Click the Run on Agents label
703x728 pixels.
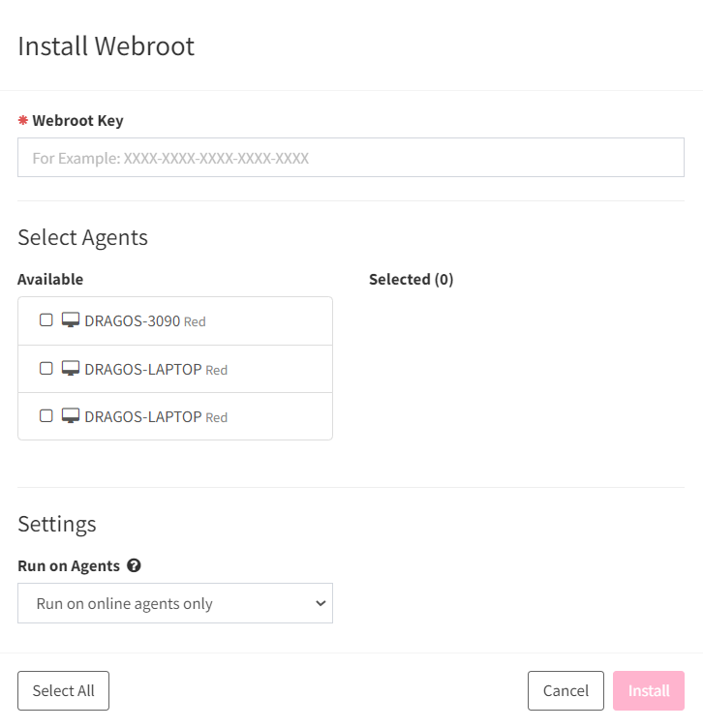click(69, 566)
